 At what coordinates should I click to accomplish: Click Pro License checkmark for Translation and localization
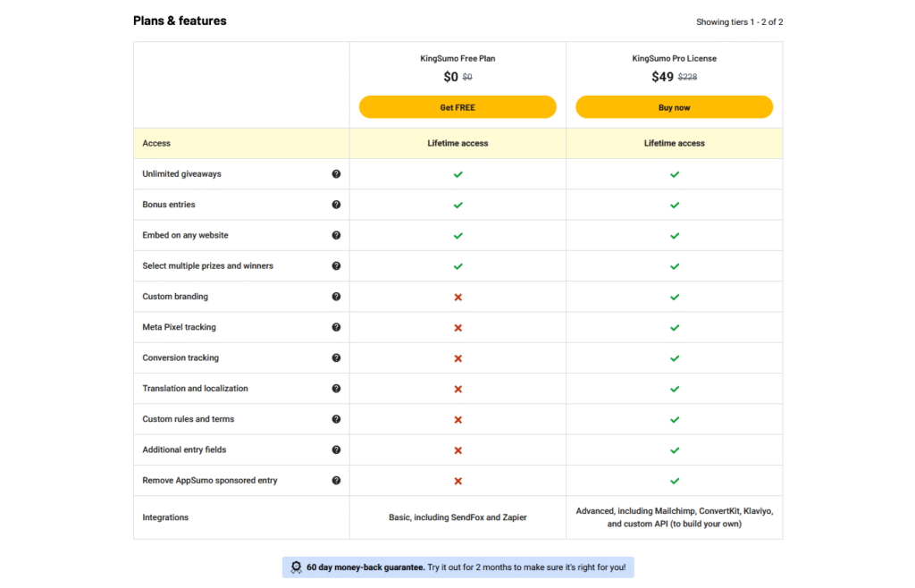coord(675,389)
